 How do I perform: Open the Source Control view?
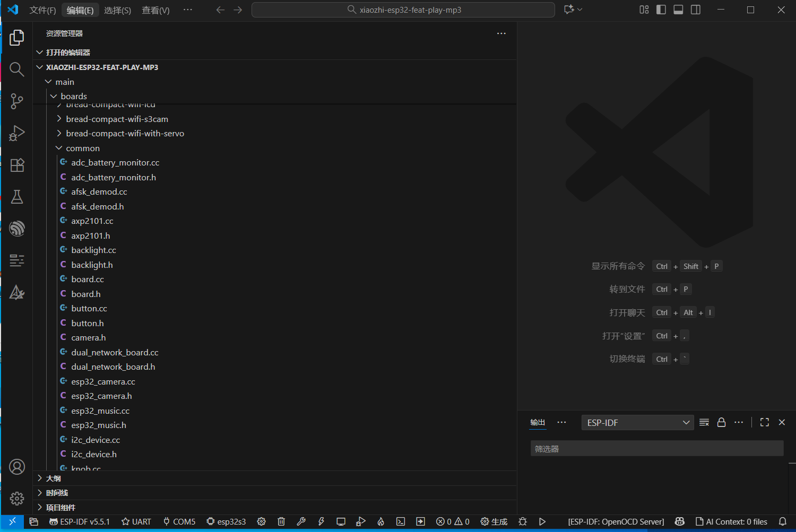click(x=17, y=101)
